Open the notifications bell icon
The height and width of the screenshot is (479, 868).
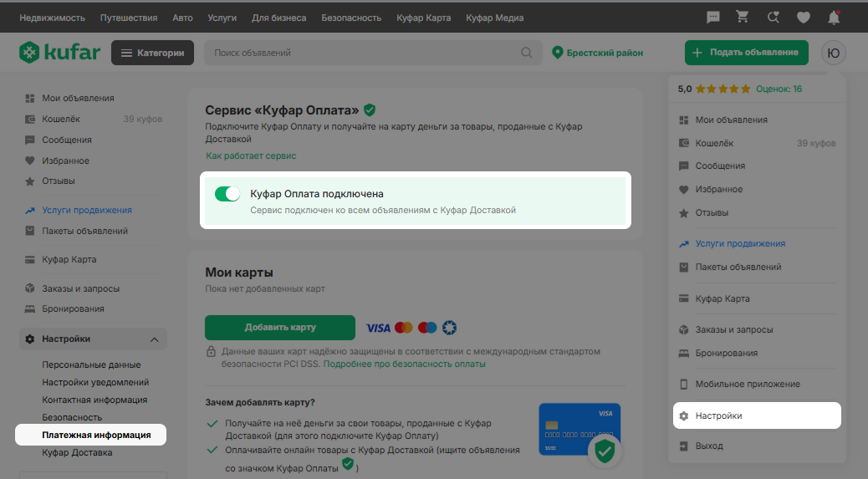click(x=834, y=18)
